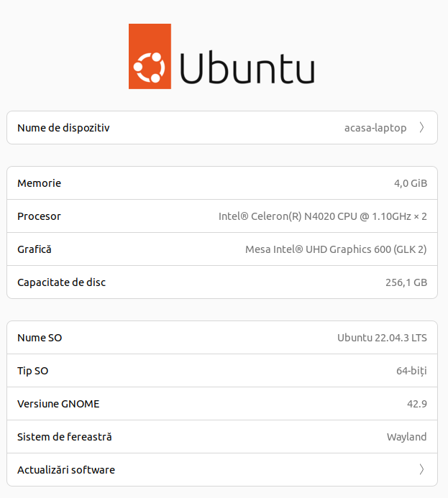The width and height of the screenshot is (448, 498).
Task: Click the large Ubuntu wordmark text
Action: (247, 68)
